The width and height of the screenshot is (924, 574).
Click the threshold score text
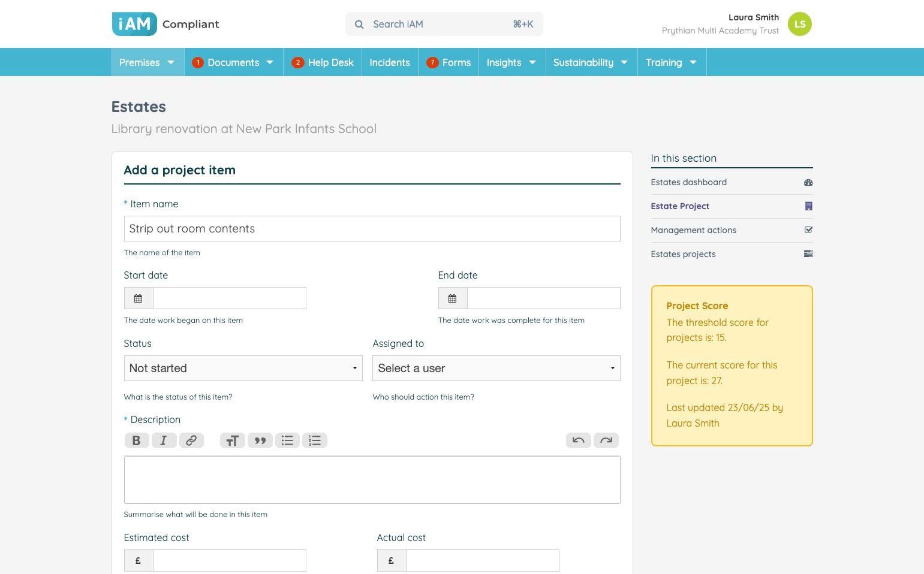pos(717,330)
